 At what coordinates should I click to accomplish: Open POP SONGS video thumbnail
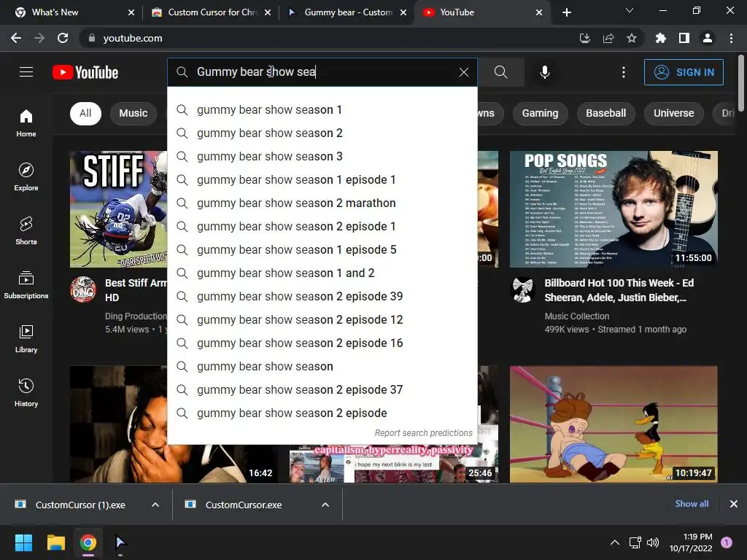tap(614, 209)
